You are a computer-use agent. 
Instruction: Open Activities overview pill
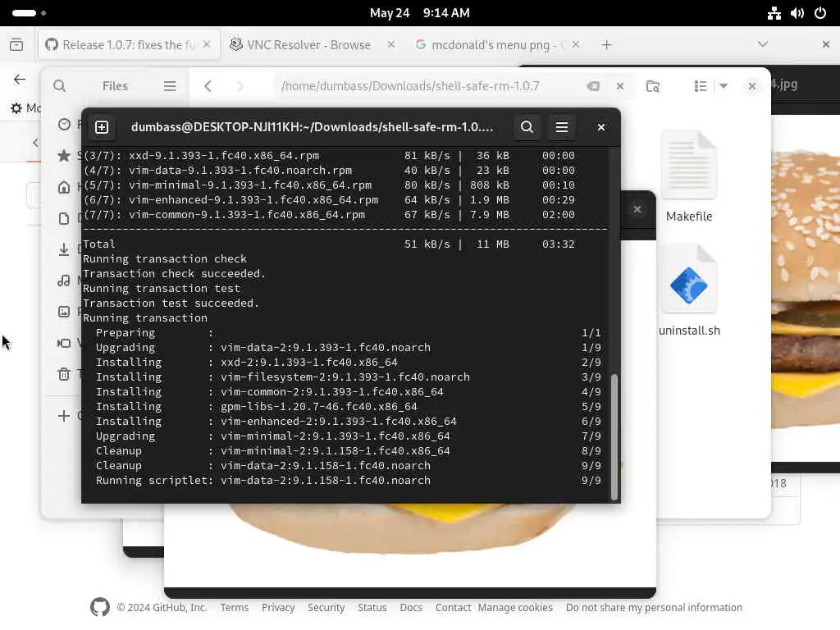click(29, 13)
